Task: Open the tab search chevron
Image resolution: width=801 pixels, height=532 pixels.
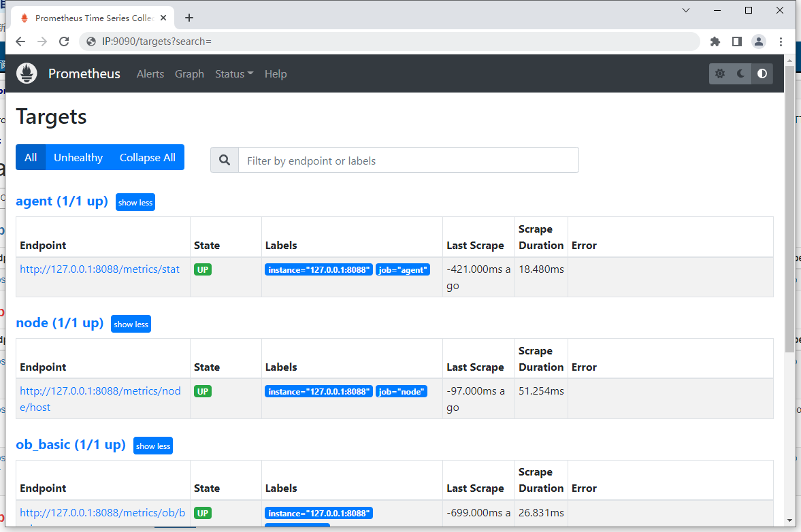Action: tap(686, 10)
